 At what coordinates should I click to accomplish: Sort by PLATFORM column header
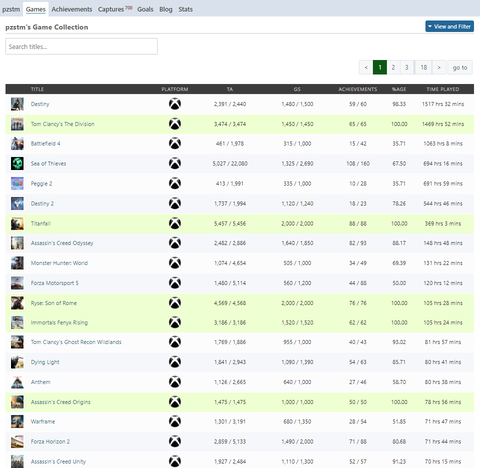pyautogui.click(x=175, y=89)
